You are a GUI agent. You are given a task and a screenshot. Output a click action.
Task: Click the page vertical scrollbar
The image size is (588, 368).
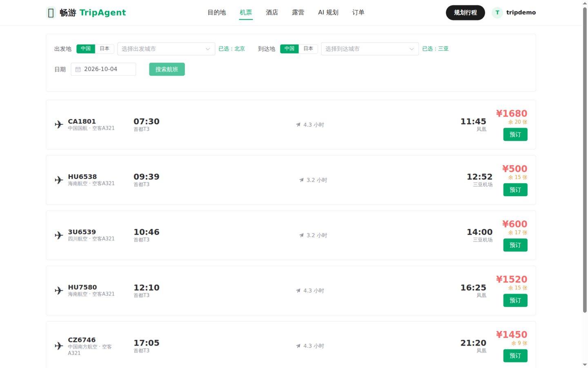tap(585, 159)
